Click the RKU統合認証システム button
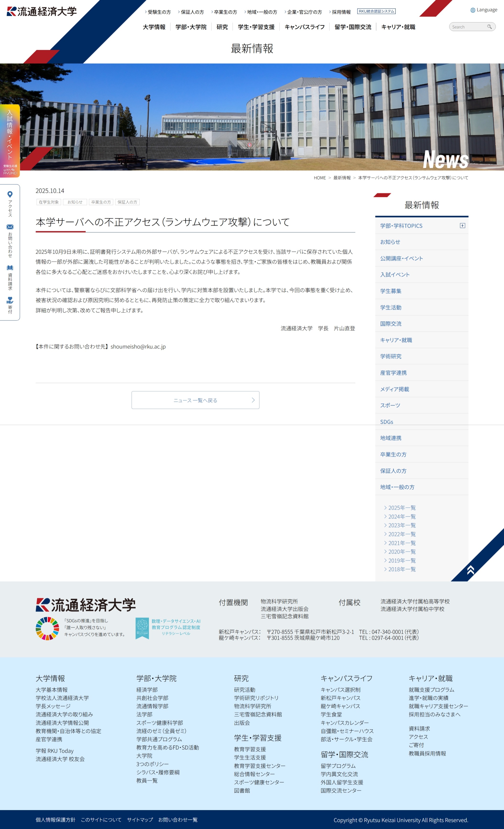 (x=376, y=11)
